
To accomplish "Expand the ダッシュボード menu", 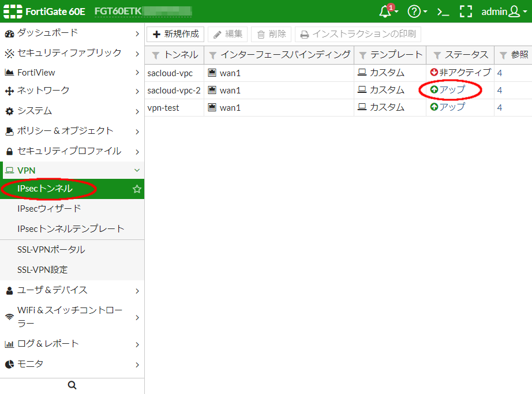I will [72, 33].
